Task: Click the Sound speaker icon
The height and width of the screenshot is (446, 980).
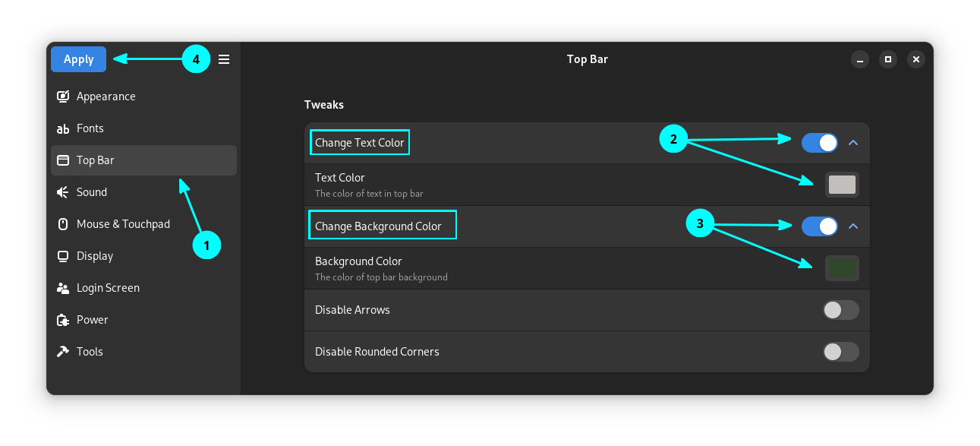Action: pos(63,192)
